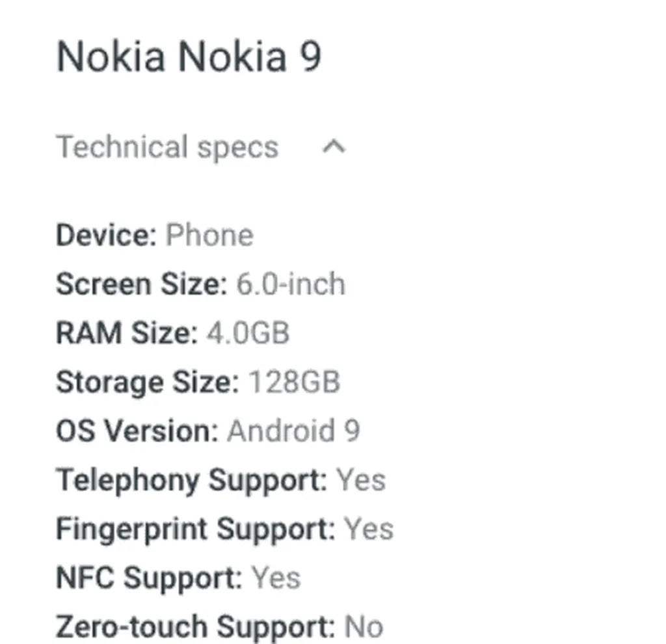Click the Nokia Nokia 9 title
The height and width of the screenshot is (644, 666).
point(189,57)
